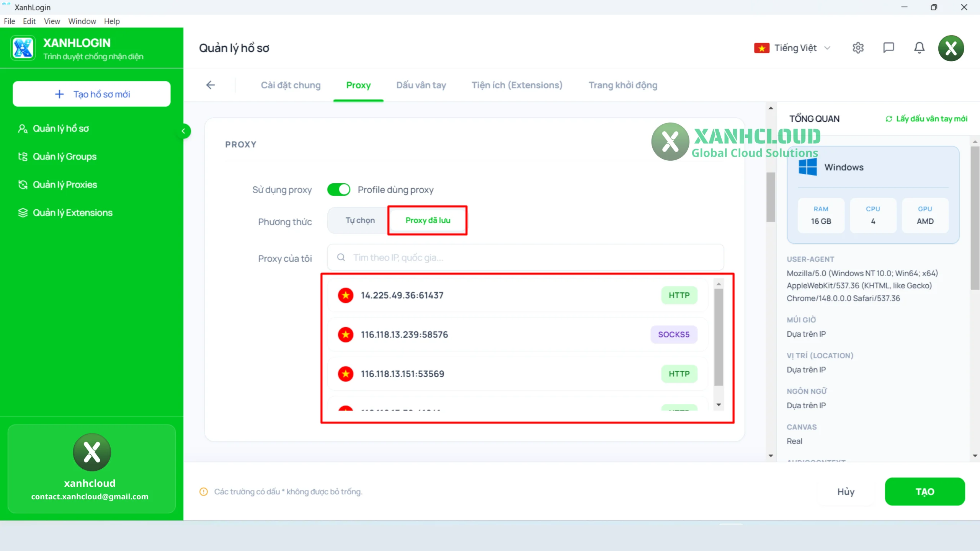Select Tự chọn proxy method
The height and width of the screenshot is (551, 980).
pyautogui.click(x=360, y=220)
